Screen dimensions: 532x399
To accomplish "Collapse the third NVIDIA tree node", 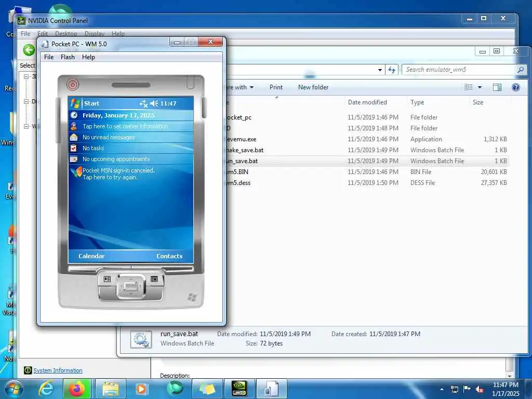I will [x=26, y=126].
